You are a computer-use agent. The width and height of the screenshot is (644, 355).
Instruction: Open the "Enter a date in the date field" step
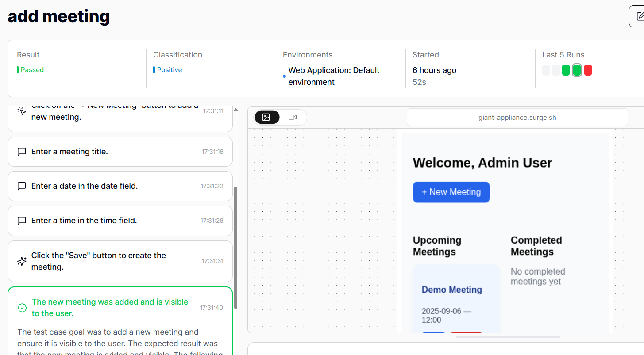[85, 186]
